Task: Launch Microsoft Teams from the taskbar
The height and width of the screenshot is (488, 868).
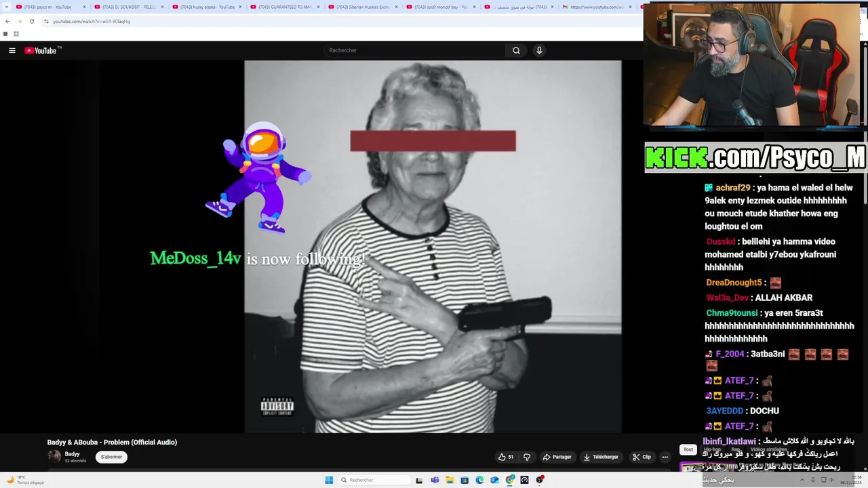Action: (x=435, y=480)
